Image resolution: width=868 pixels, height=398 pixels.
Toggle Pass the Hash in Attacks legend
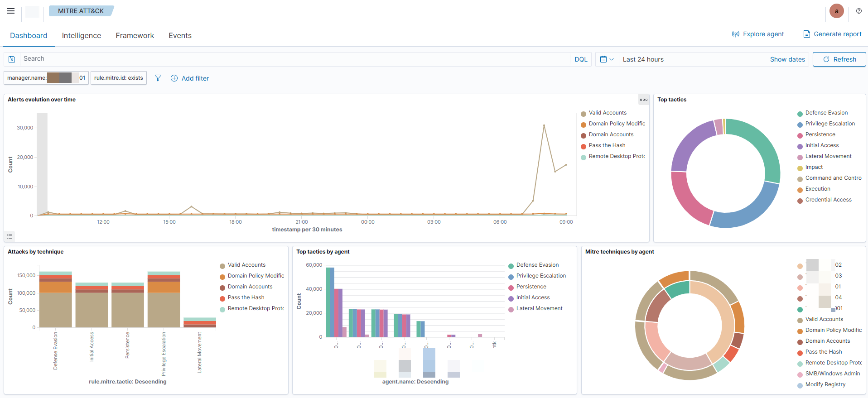click(246, 297)
